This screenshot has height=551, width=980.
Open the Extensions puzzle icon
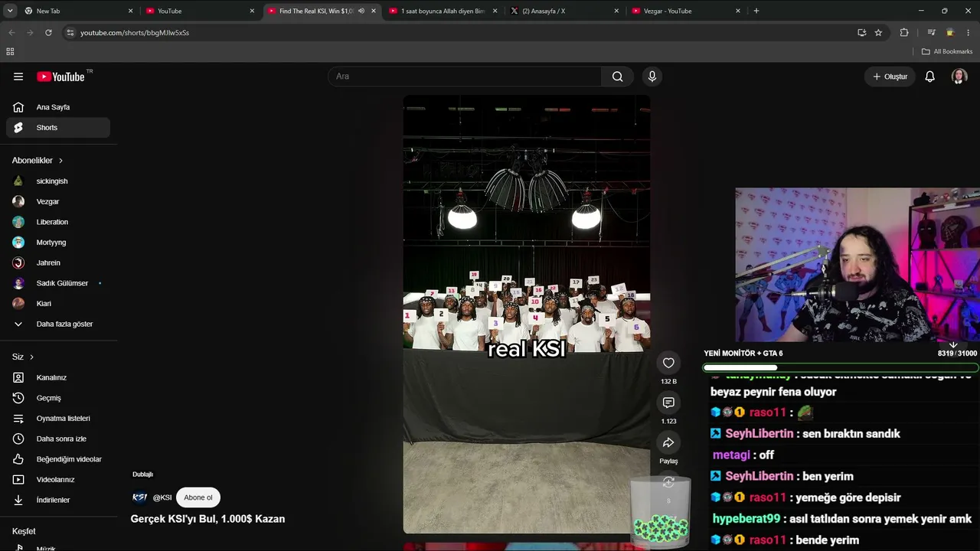[904, 33]
